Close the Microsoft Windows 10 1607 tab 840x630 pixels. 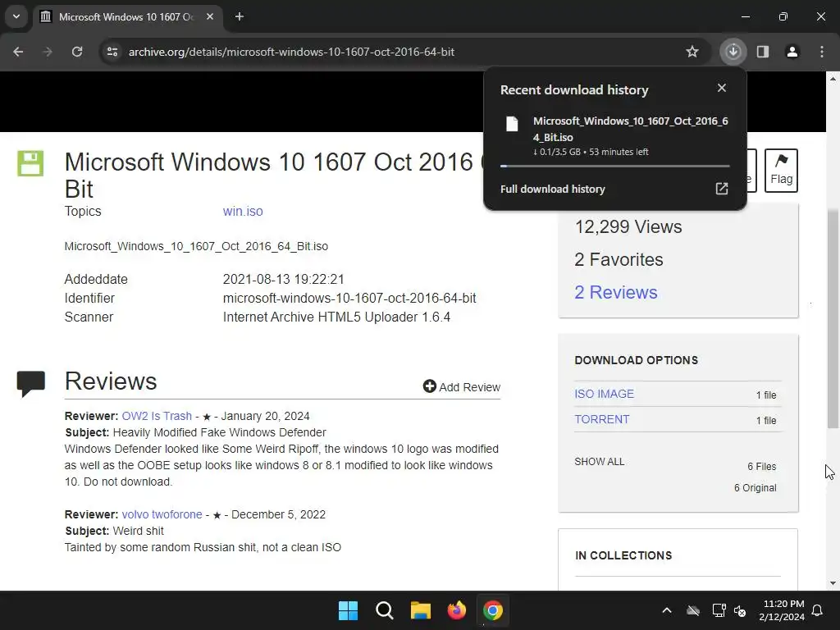tap(210, 16)
